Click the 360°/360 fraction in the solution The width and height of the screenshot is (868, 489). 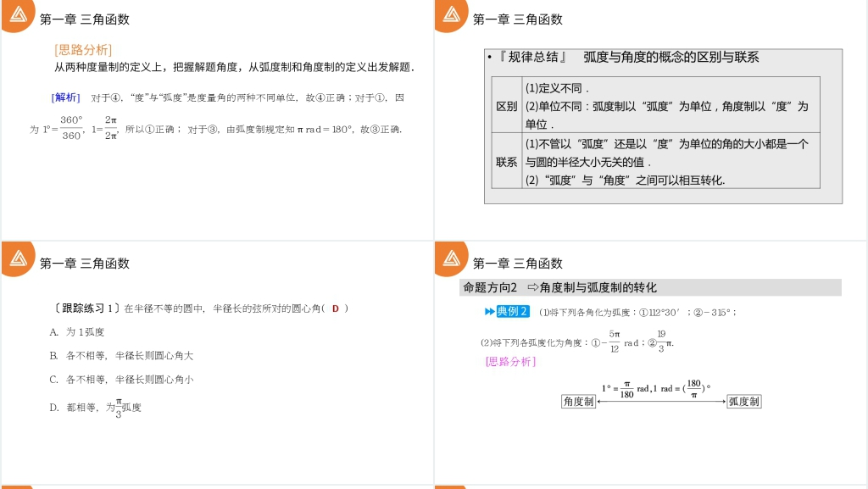pyautogui.click(x=71, y=128)
